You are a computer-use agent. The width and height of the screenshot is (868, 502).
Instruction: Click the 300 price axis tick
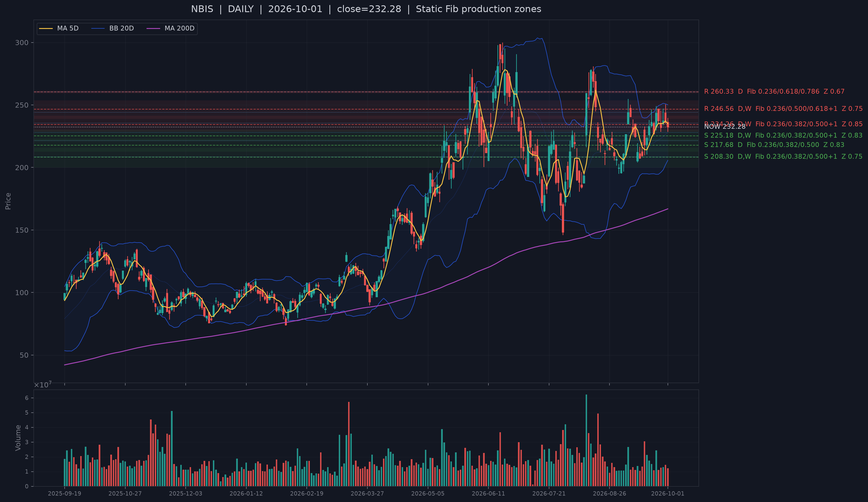tap(22, 43)
